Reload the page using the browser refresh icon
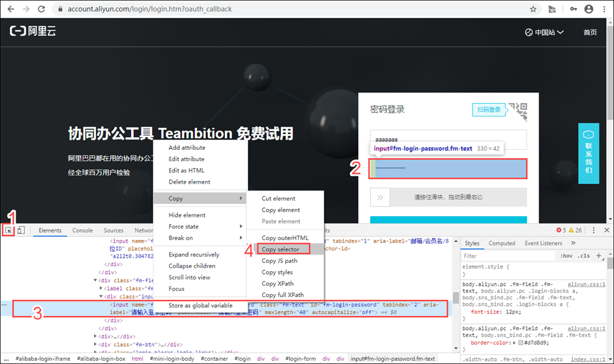614x364 pixels. point(42,9)
